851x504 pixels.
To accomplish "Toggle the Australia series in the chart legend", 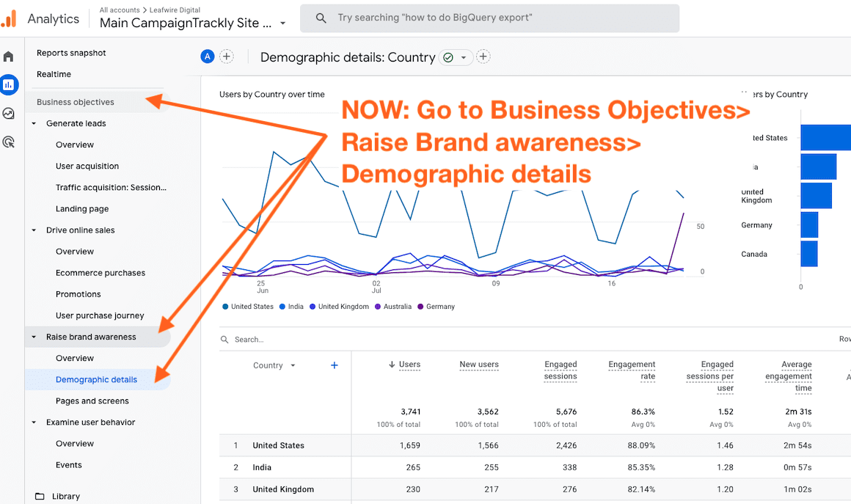I will (x=393, y=306).
